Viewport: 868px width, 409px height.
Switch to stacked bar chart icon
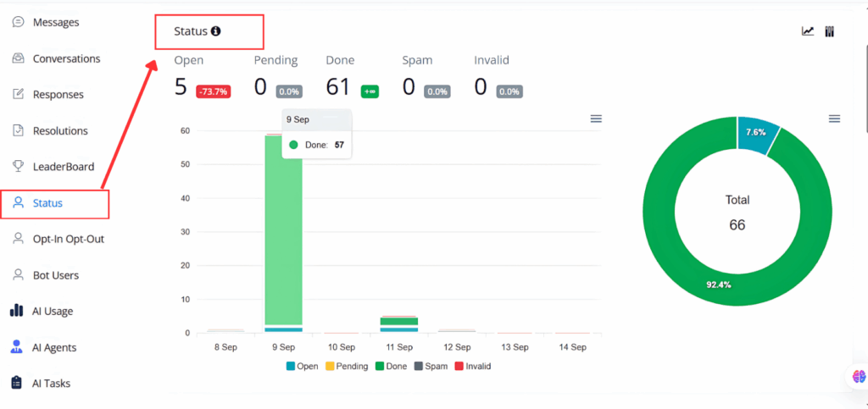coord(830,31)
